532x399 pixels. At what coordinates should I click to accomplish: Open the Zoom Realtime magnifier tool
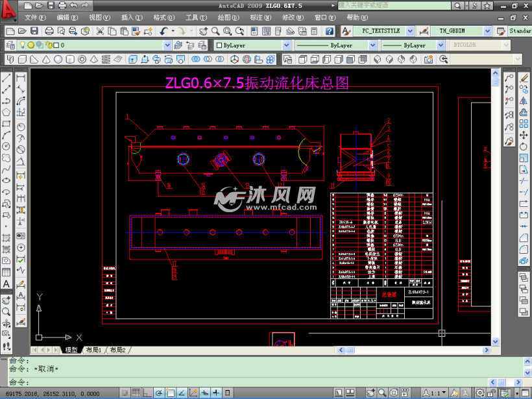(215, 31)
